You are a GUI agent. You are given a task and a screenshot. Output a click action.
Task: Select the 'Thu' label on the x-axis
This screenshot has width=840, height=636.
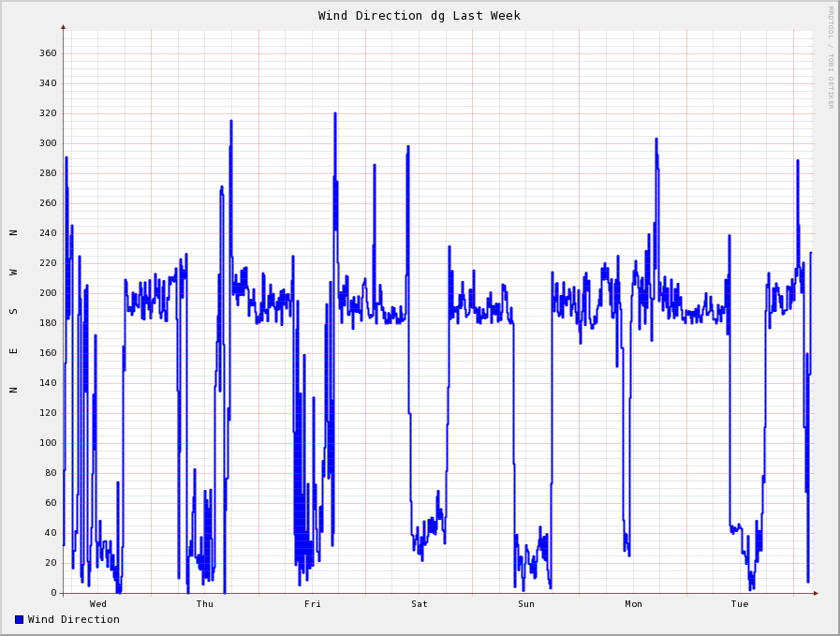(x=205, y=604)
